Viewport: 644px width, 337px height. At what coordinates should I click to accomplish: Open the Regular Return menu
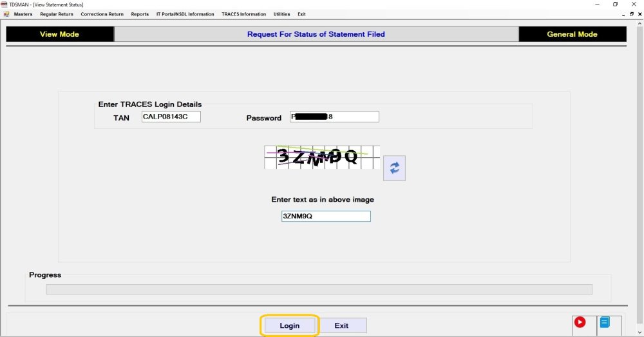[57, 14]
